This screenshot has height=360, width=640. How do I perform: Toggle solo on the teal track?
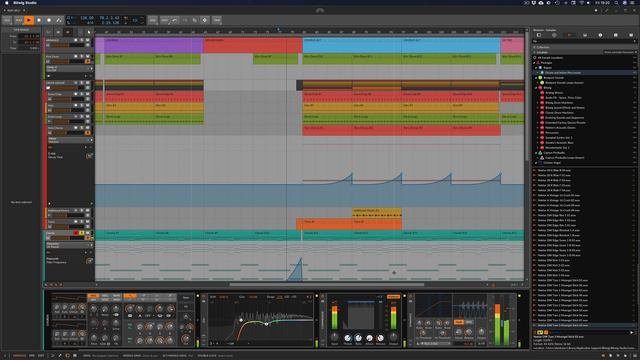click(x=81, y=233)
